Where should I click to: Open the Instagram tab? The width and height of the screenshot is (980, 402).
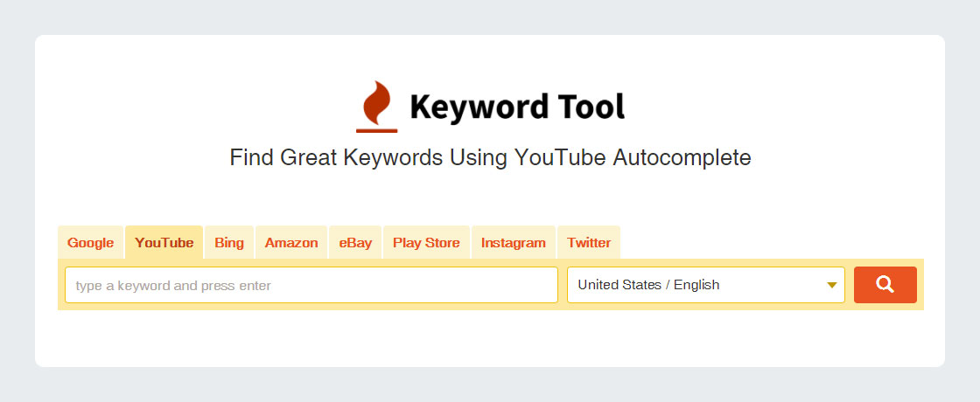tap(513, 242)
